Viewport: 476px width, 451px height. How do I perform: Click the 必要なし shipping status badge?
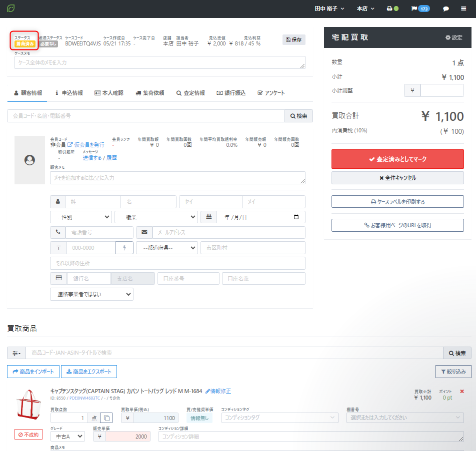[48, 44]
